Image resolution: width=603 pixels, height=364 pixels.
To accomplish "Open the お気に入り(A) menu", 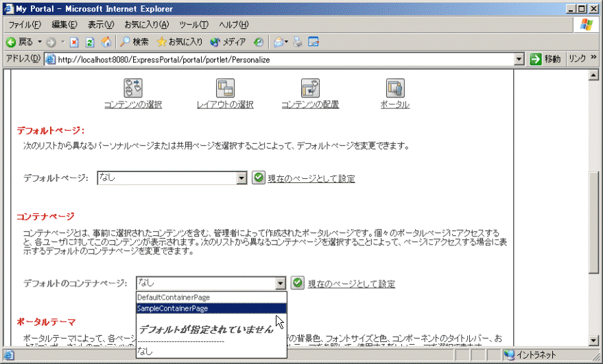I will click(147, 25).
